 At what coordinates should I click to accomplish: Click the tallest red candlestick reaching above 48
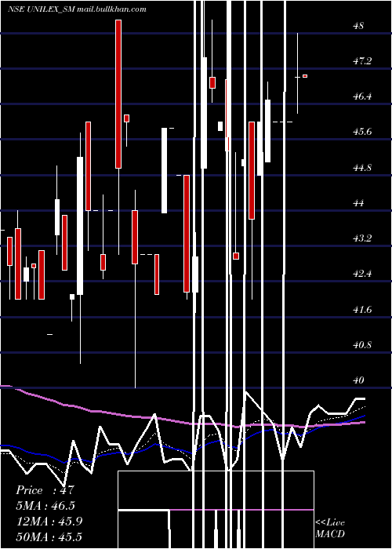click(118, 94)
